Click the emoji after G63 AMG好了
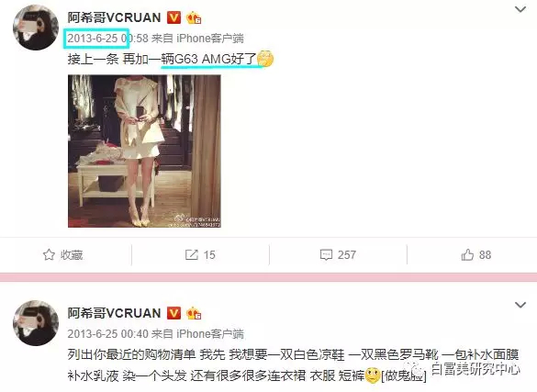 click(265, 59)
